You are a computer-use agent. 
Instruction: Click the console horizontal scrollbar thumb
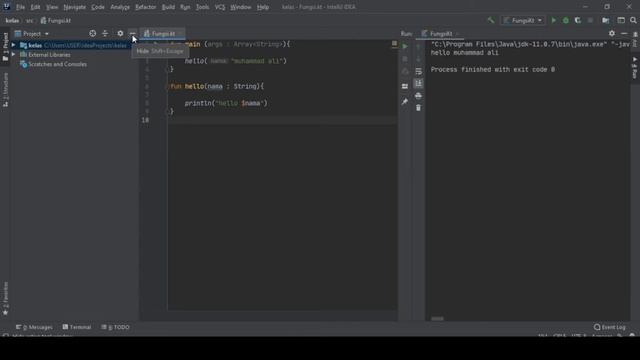437,319
